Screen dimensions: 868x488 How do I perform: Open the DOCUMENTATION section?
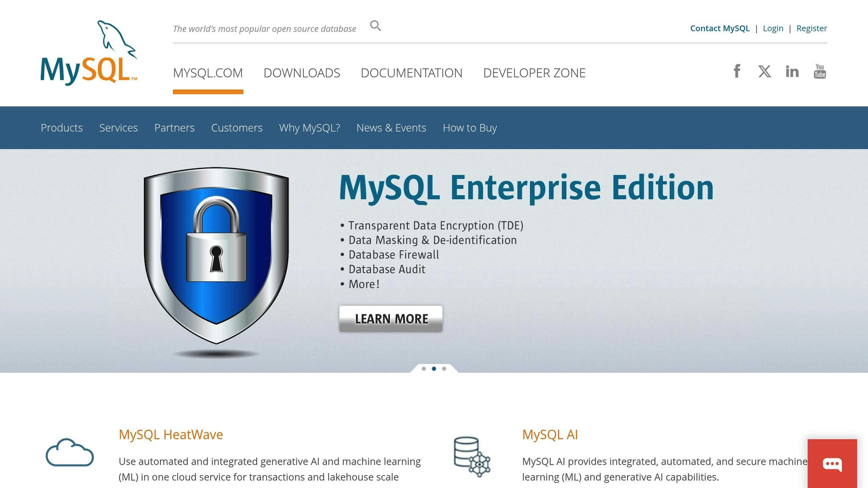(x=412, y=73)
